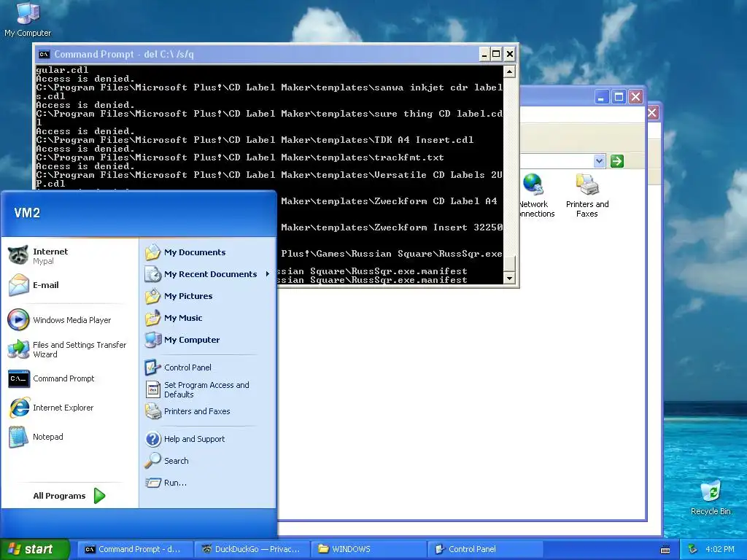The width and height of the screenshot is (747, 560).
Task: Close the rearmost WINDOWS folder window
Action: 652,113
